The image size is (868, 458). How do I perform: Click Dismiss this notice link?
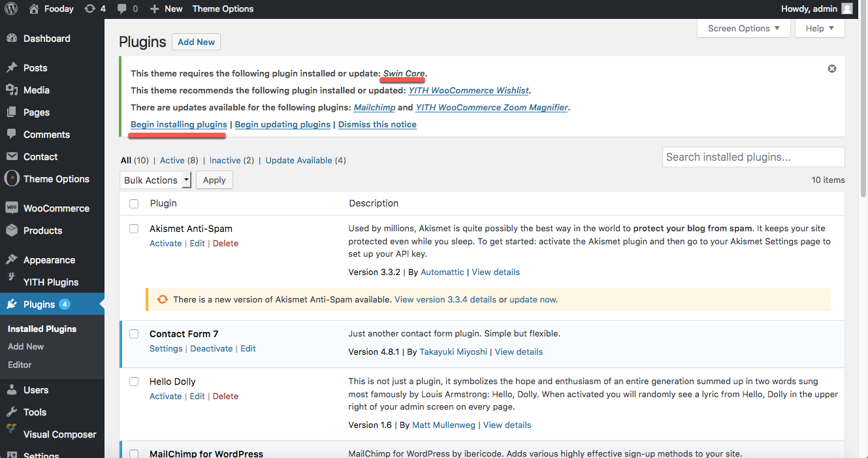pyautogui.click(x=378, y=124)
